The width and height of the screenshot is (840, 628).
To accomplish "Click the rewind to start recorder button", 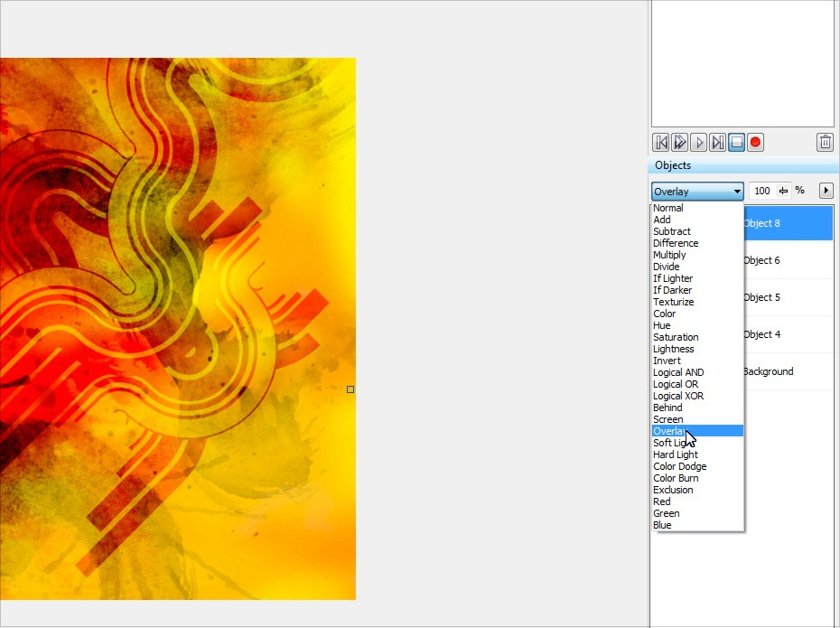I will [x=660, y=143].
